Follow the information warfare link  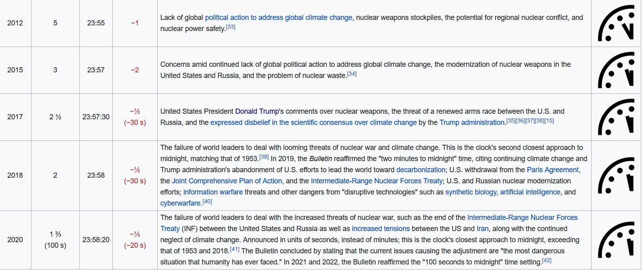(x=213, y=192)
